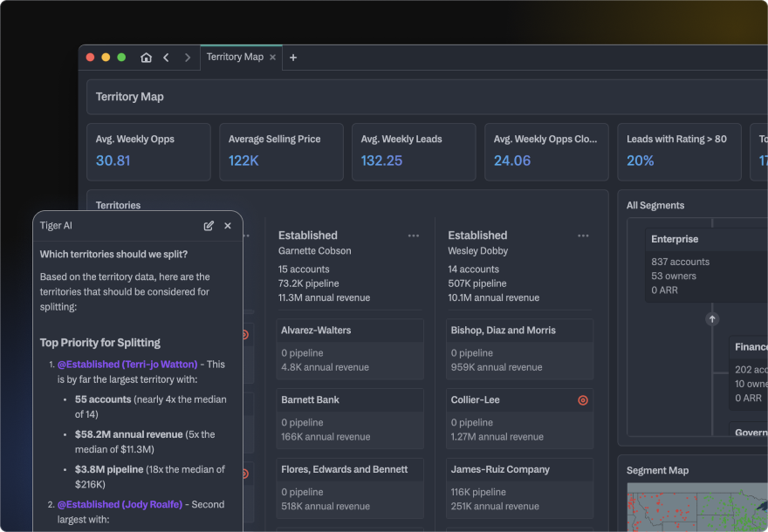
Task: Open a new tab with plus icon
Action: (x=293, y=58)
